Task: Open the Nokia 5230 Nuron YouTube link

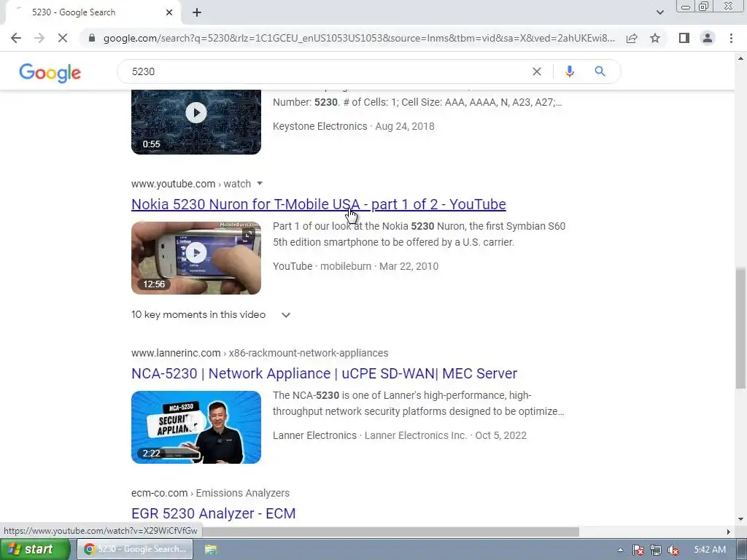Action: [318, 204]
